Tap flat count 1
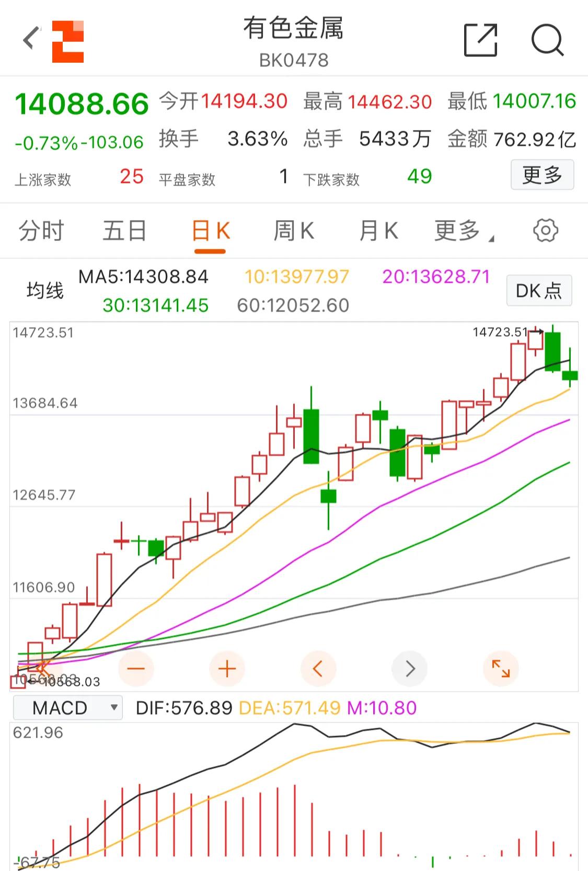Image resolution: width=588 pixels, height=871 pixels. 283,177
